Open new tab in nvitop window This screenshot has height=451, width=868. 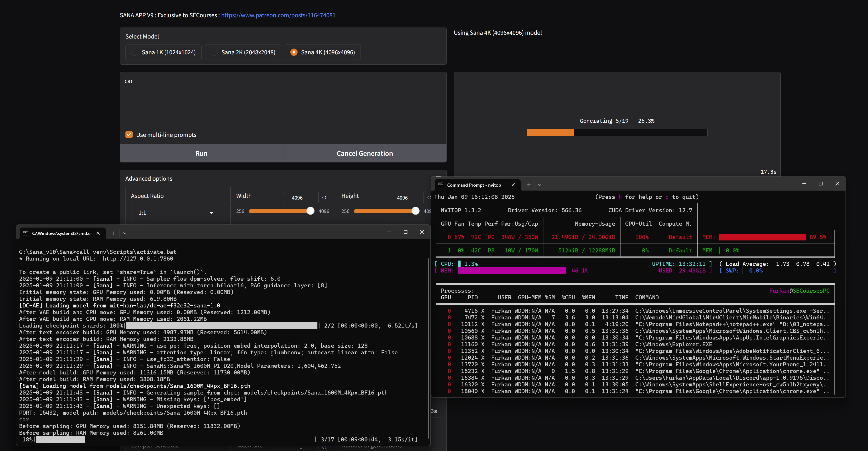click(529, 185)
